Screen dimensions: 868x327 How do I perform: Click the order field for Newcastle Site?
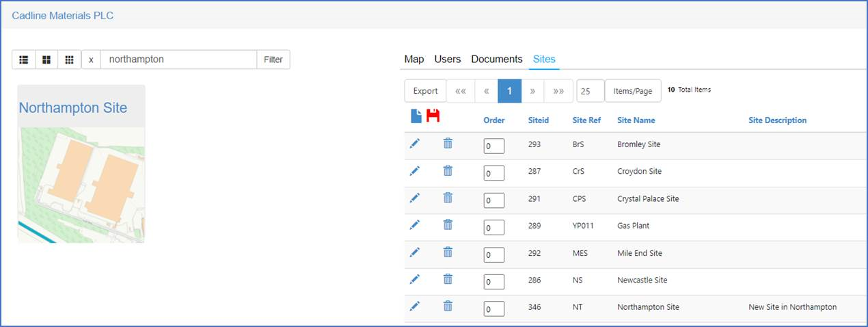pyautogui.click(x=493, y=281)
